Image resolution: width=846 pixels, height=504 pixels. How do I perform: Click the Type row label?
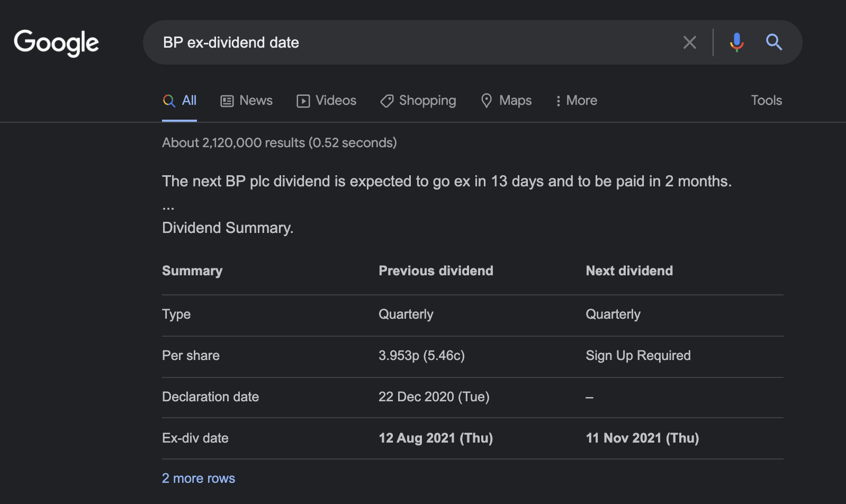(x=176, y=314)
